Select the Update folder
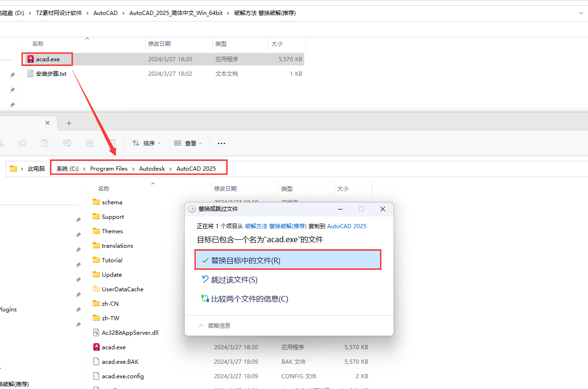 (112, 274)
